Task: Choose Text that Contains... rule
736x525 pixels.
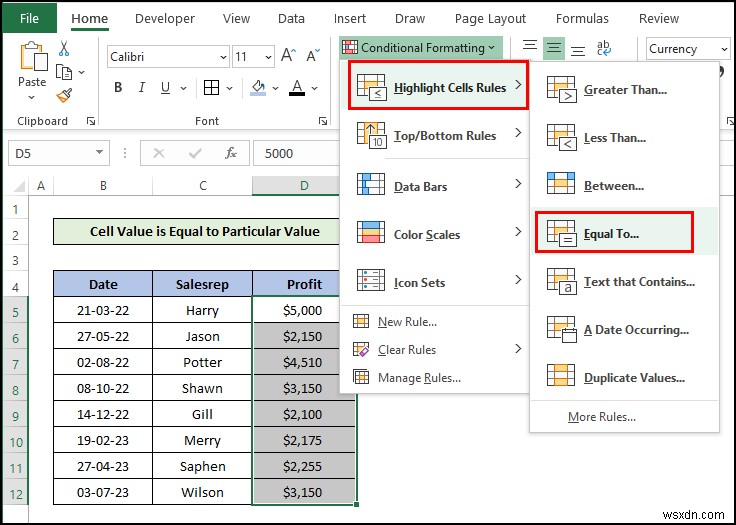Action: click(624, 281)
